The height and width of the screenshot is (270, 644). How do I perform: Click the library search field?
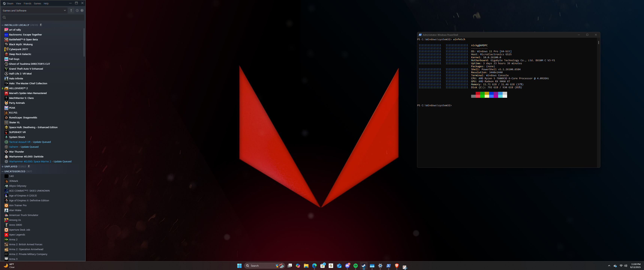coord(43,17)
